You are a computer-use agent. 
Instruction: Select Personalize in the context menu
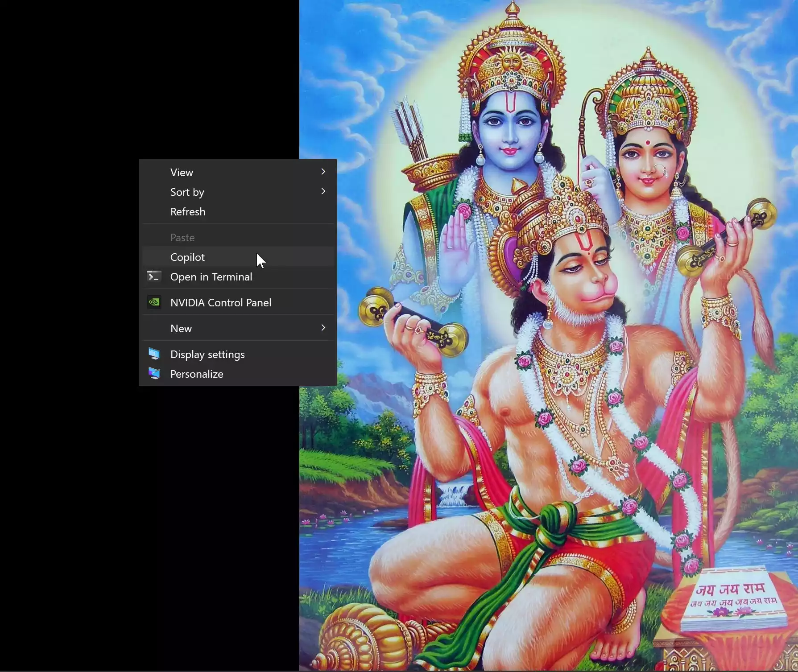click(x=238, y=374)
